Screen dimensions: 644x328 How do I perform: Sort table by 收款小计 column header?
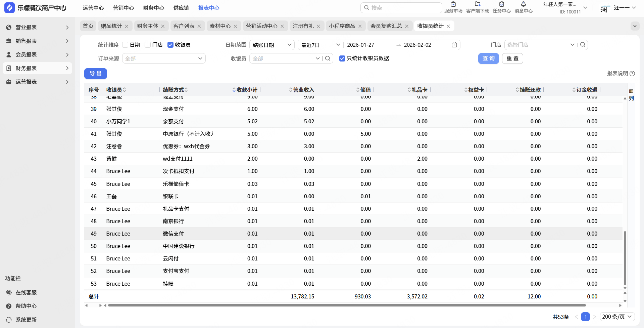click(x=247, y=90)
